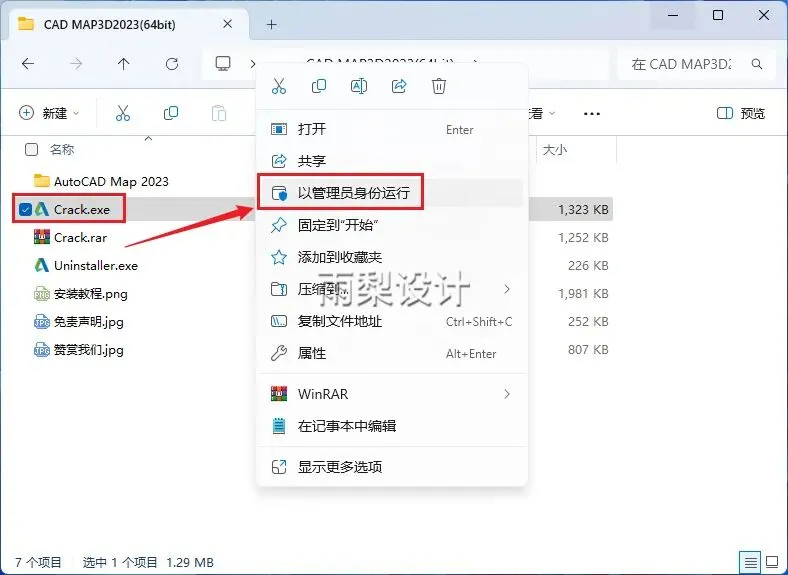
Task: Select 复制文件地址
Action: point(392,321)
